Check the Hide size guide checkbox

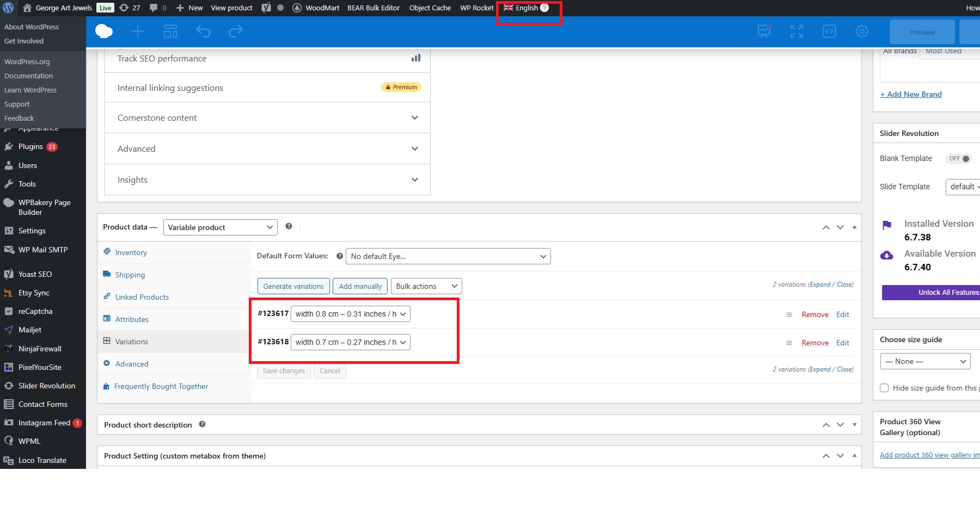884,388
